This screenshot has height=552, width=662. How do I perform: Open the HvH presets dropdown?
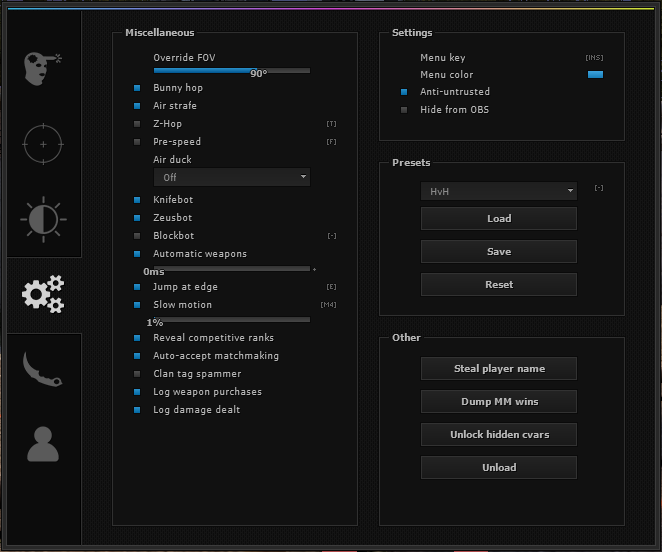tap(498, 191)
